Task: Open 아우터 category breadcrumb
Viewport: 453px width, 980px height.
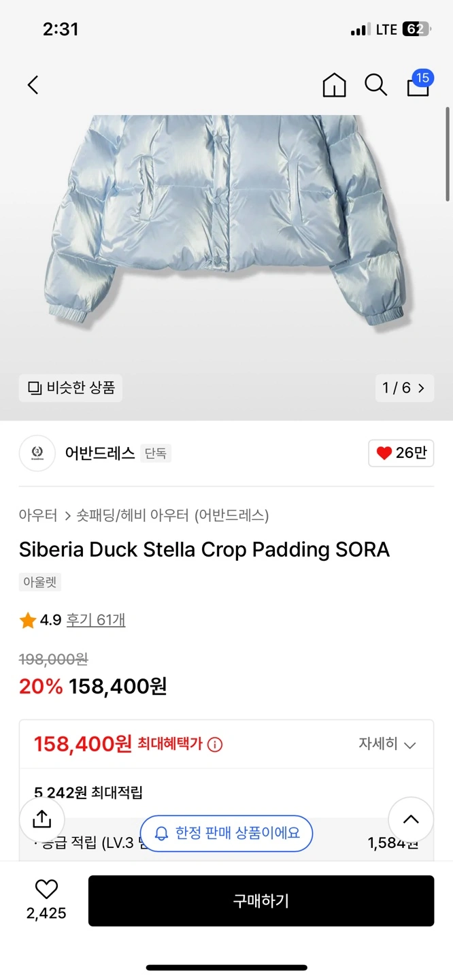Action: coord(38,515)
